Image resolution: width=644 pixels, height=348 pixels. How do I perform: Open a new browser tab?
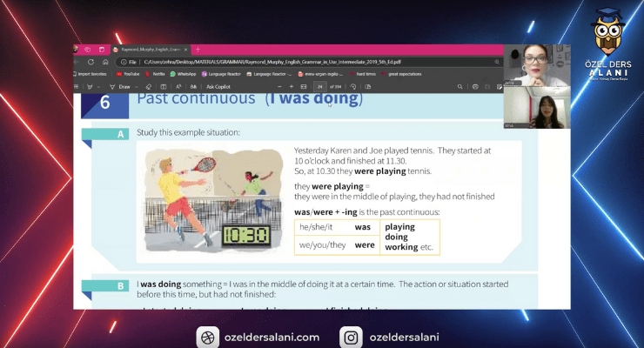pos(198,50)
